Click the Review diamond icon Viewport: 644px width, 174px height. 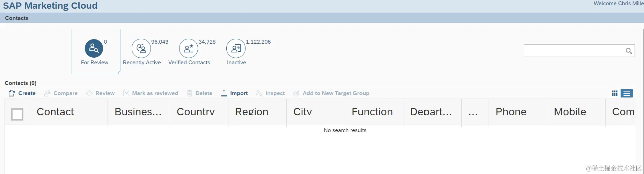click(x=89, y=93)
